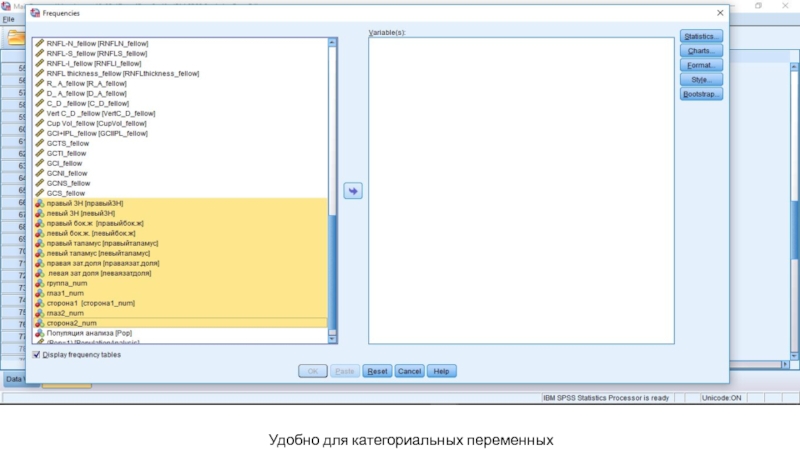Click the nominal icon beside Популяция анализа
Screen dimensions: 800x450
(x=40, y=333)
